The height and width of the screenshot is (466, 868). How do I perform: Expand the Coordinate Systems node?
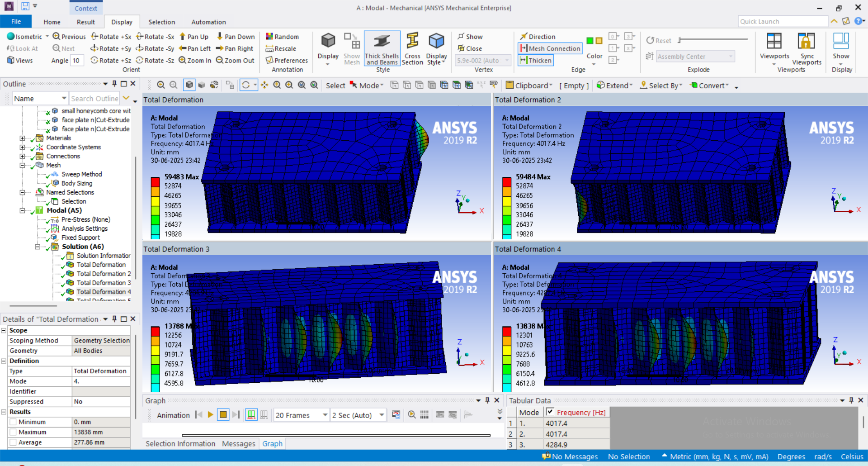[x=22, y=147]
